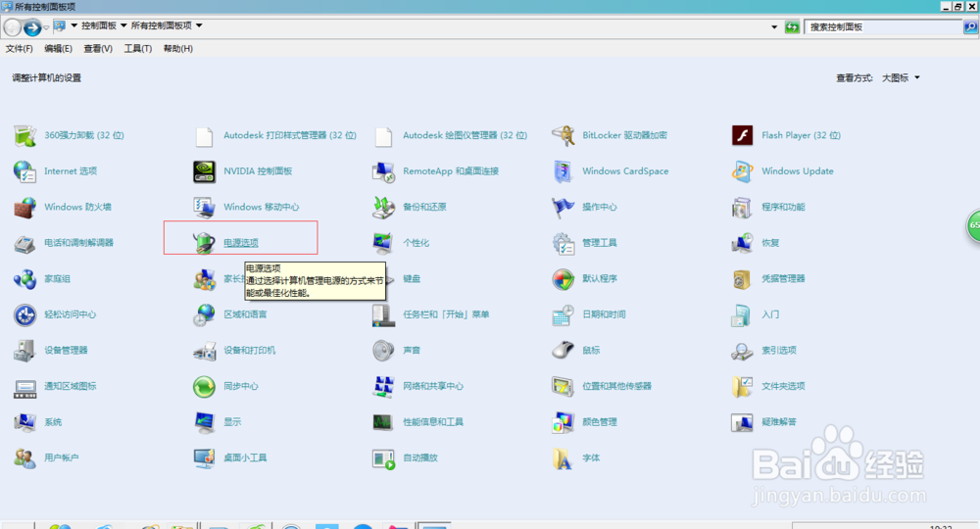Open the 编辑(E) menu
980x529 pixels.
pos(58,49)
